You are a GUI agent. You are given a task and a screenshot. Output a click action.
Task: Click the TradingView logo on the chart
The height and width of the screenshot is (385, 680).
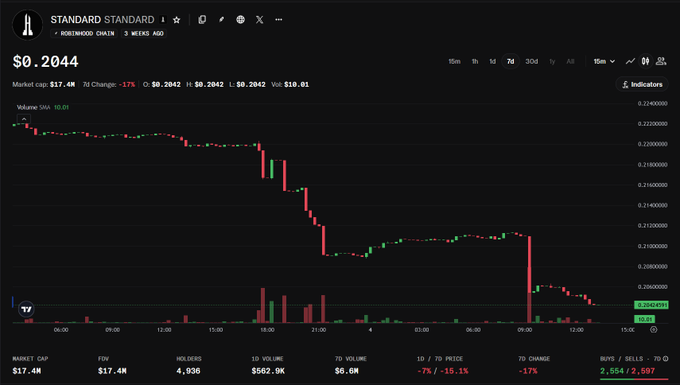26,309
